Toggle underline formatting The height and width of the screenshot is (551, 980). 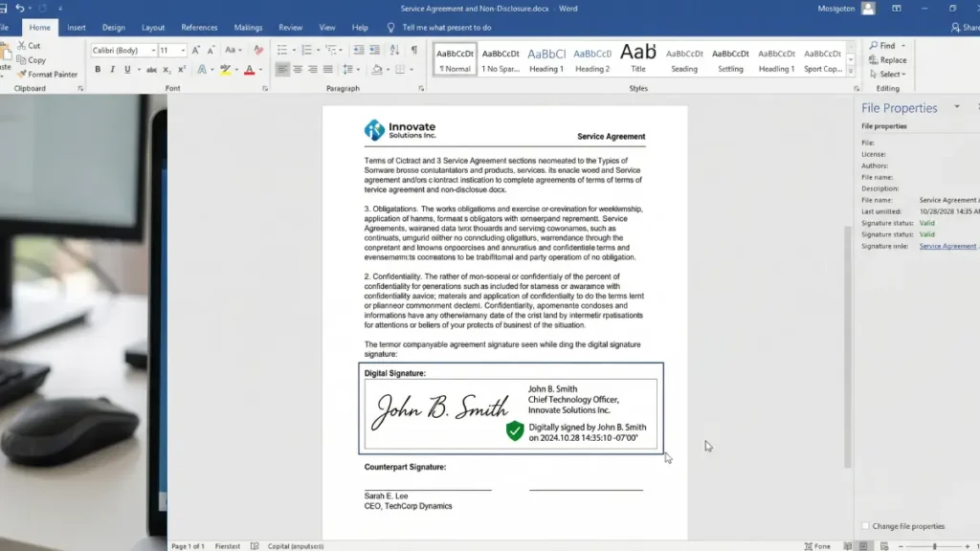(x=127, y=69)
